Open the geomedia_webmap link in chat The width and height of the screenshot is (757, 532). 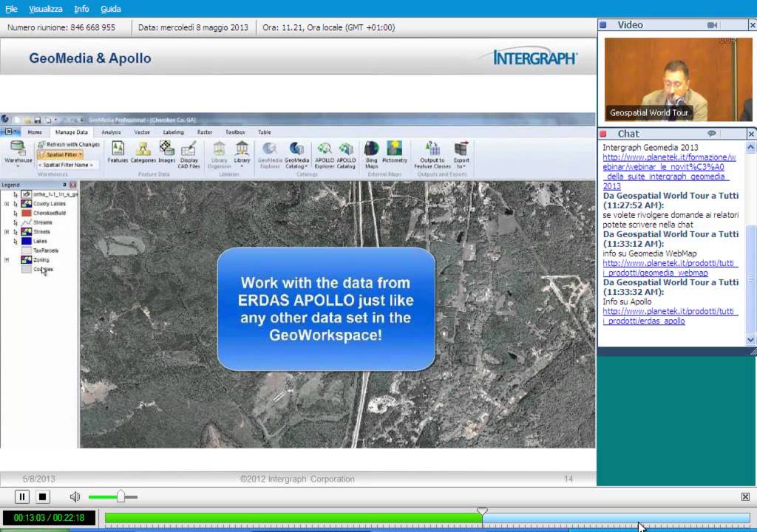pos(670,268)
